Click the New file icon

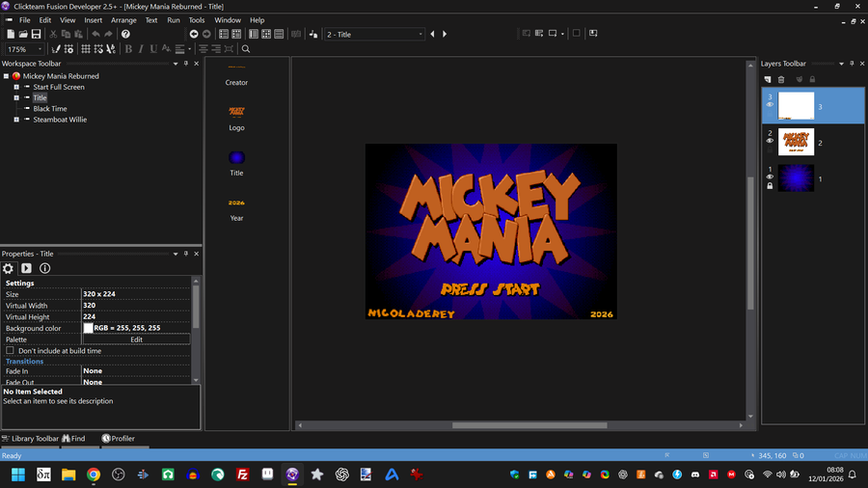click(x=11, y=35)
